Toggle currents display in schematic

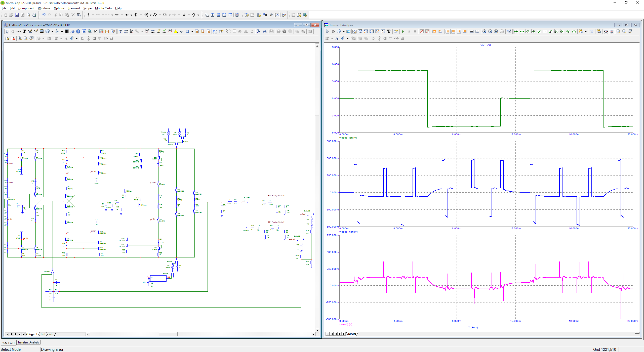click(153, 31)
